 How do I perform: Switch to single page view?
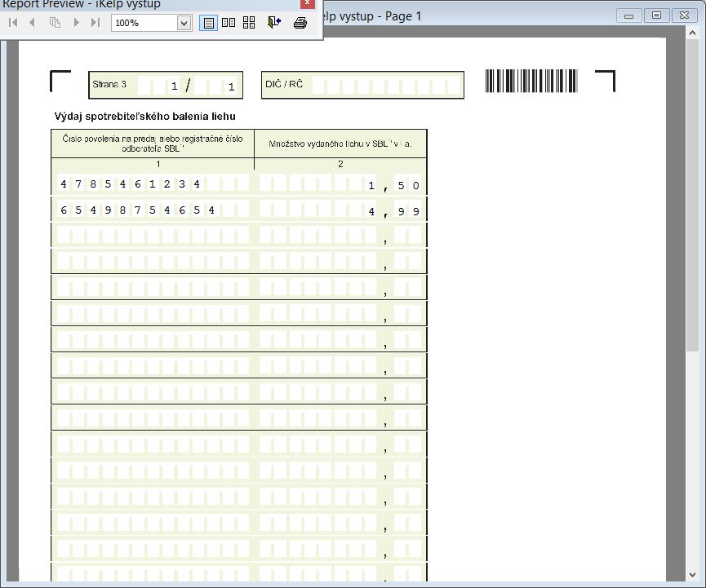pyautogui.click(x=209, y=23)
